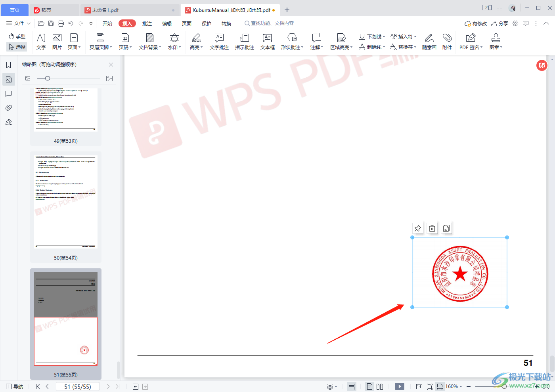The height and width of the screenshot is (392, 555).
Task: Collapse the ribbon with the up chevron
Action: pyautogui.click(x=546, y=23)
